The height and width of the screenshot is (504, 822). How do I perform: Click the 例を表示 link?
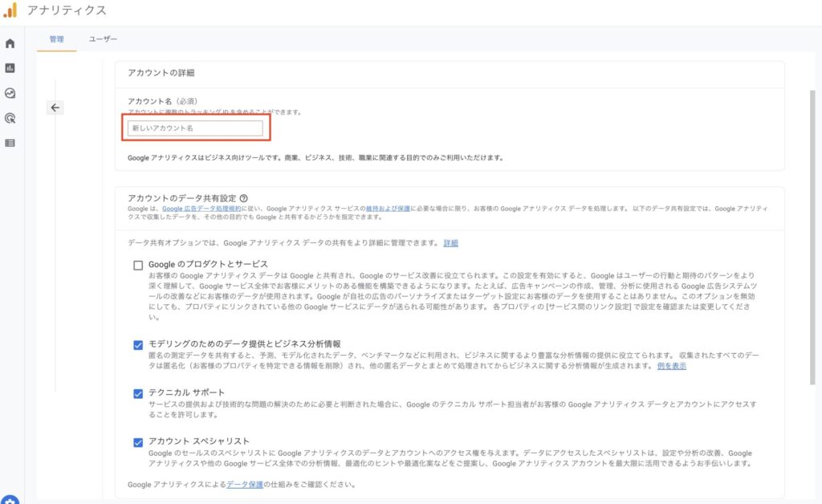coord(672,366)
